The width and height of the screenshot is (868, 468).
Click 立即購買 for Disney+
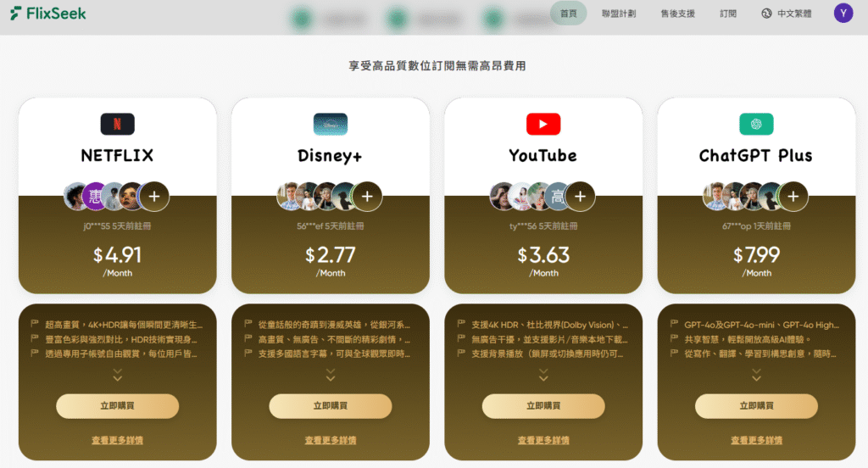[x=331, y=406]
